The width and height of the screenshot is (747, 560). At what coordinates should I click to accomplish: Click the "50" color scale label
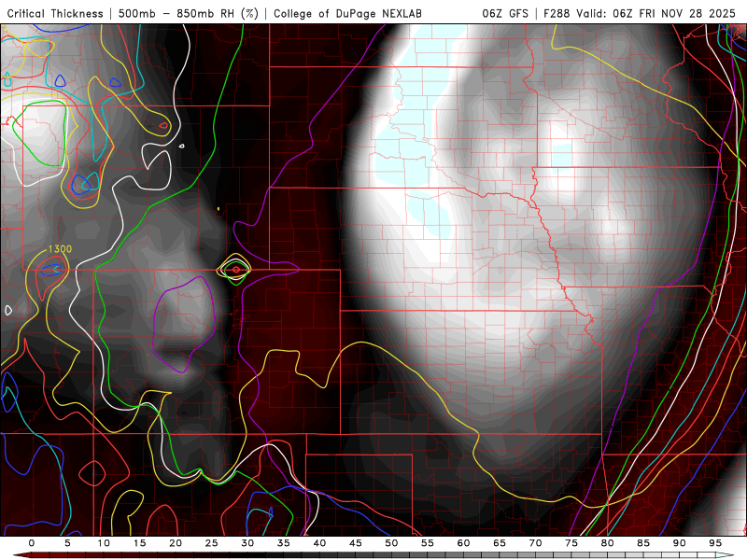tap(391, 543)
